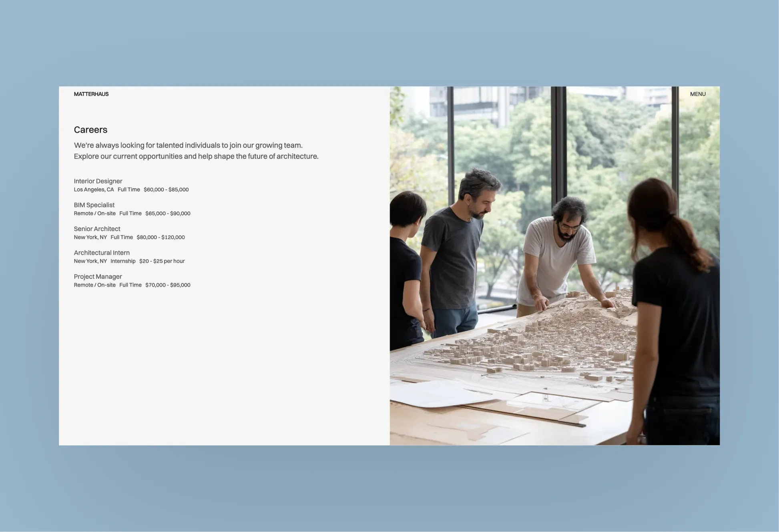This screenshot has height=532, width=779.
Task: Click the BIM Specialist Remote / On-site label
Action: 94,214
